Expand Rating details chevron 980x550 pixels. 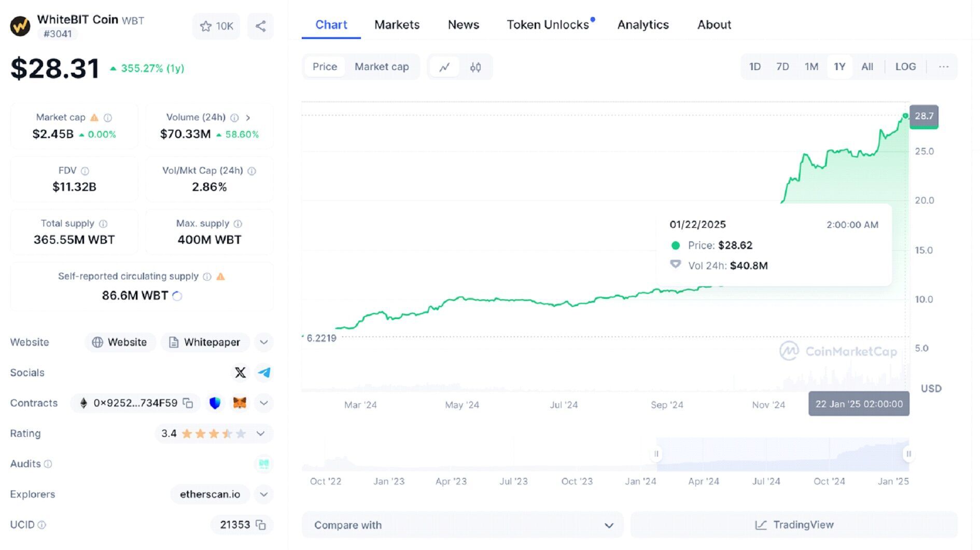[261, 434]
